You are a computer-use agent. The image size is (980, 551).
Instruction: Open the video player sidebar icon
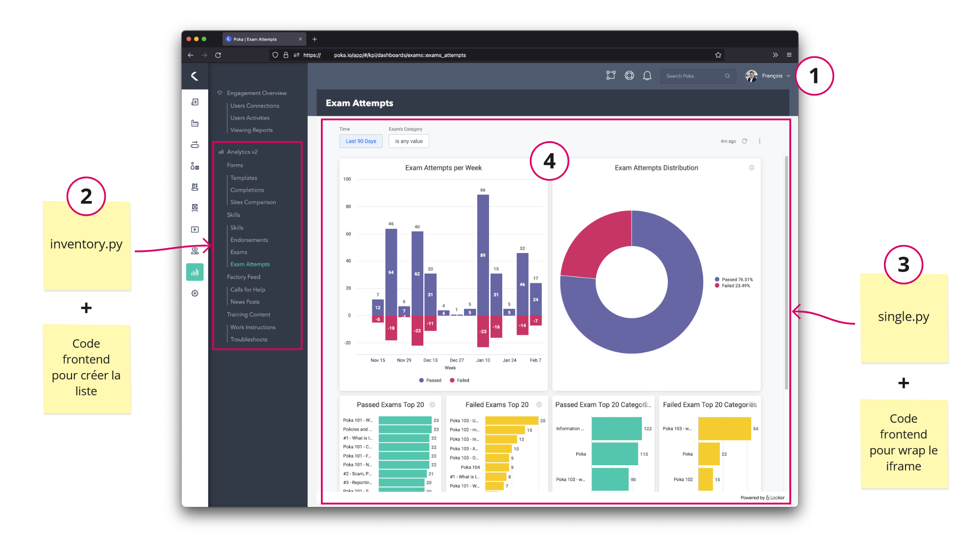point(195,229)
